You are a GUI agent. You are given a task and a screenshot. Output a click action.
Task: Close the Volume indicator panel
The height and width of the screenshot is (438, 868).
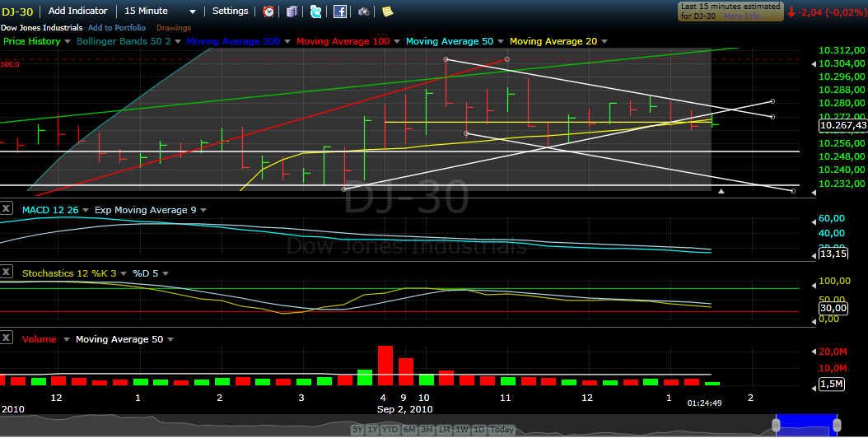coord(6,338)
